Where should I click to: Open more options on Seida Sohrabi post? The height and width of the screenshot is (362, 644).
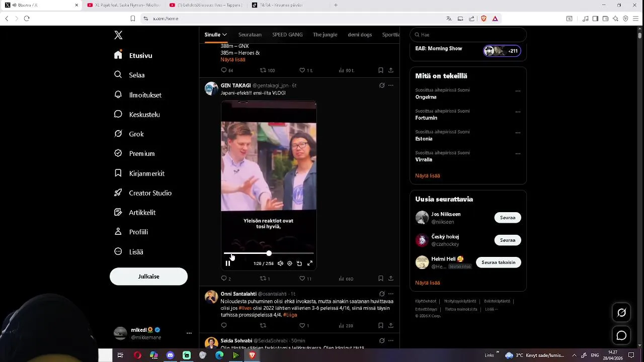point(391,340)
